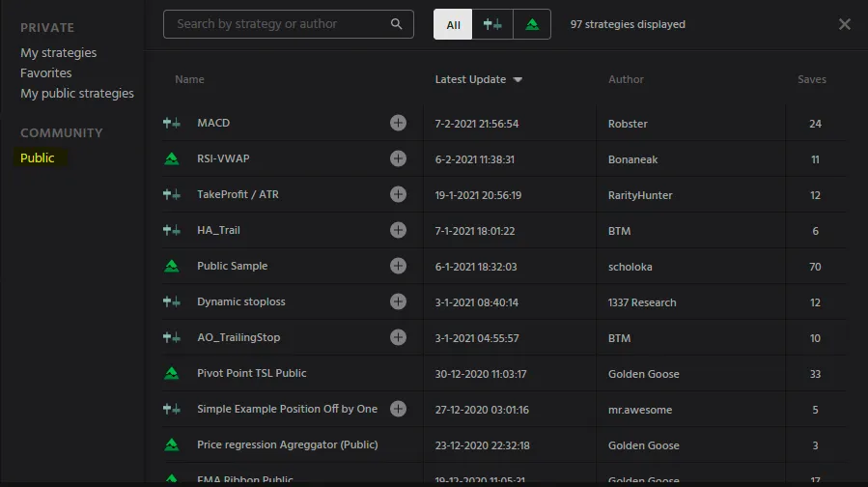
Task: Focus the strategy or author search field
Action: (x=289, y=24)
